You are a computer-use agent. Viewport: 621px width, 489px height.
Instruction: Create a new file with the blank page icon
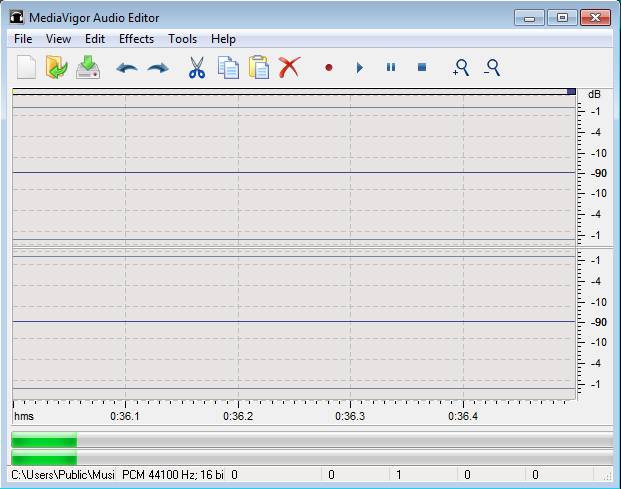click(x=27, y=68)
